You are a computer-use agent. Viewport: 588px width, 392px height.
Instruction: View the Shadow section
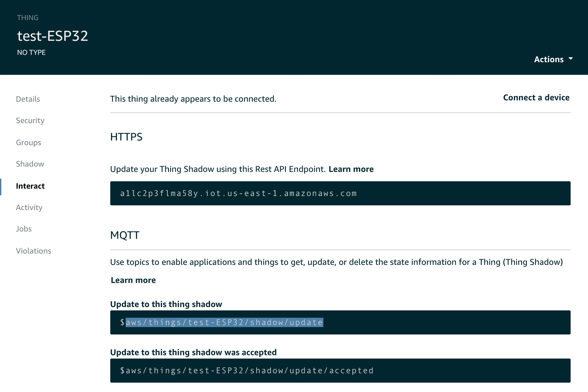(30, 164)
